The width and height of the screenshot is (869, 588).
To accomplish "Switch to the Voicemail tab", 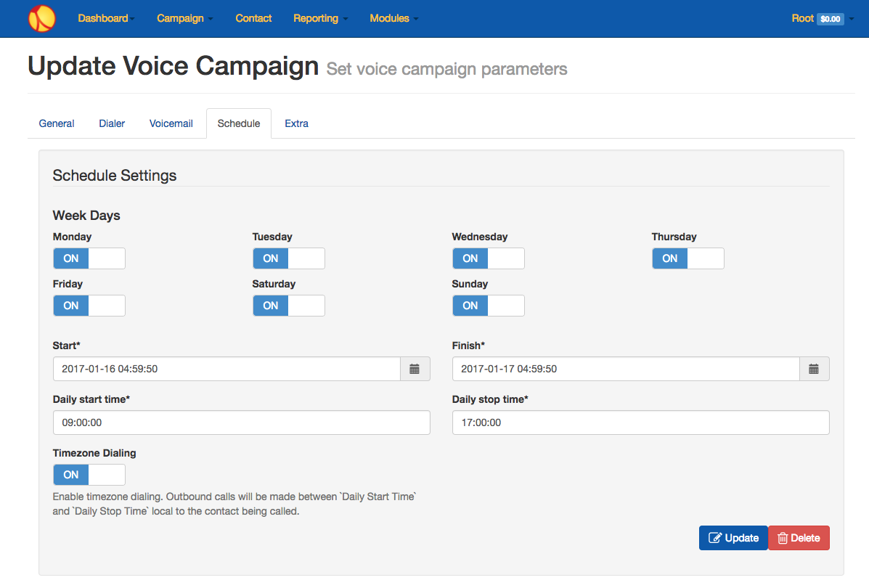I will point(171,123).
